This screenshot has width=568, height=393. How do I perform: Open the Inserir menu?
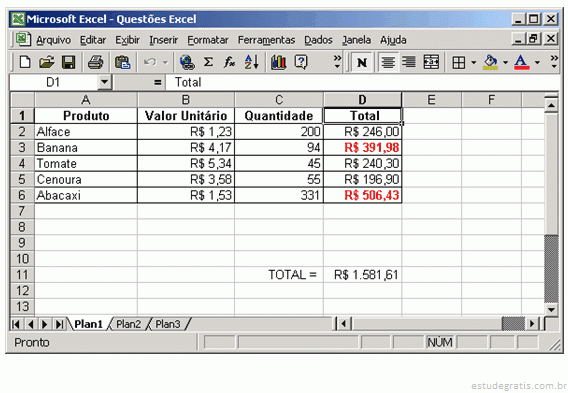pos(163,40)
